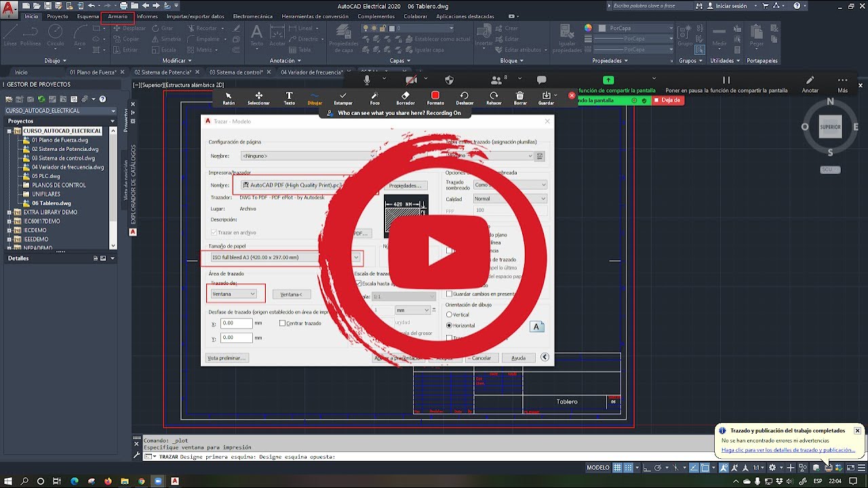Open the mm units dropdown
This screenshot has width=868, height=488.
pyautogui.click(x=414, y=310)
